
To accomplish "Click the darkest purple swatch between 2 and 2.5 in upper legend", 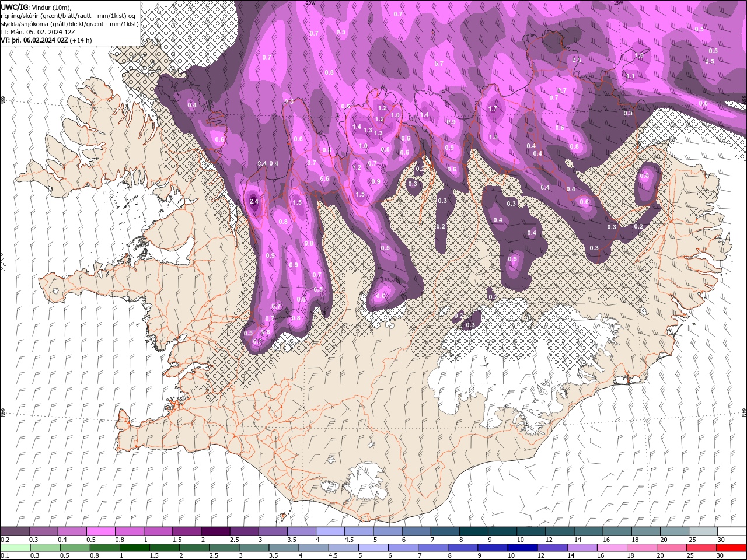I will tap(215, 531).
